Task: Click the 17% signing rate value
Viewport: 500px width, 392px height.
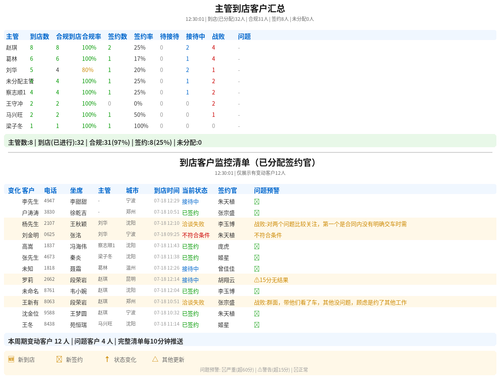Action: point(140,59)
